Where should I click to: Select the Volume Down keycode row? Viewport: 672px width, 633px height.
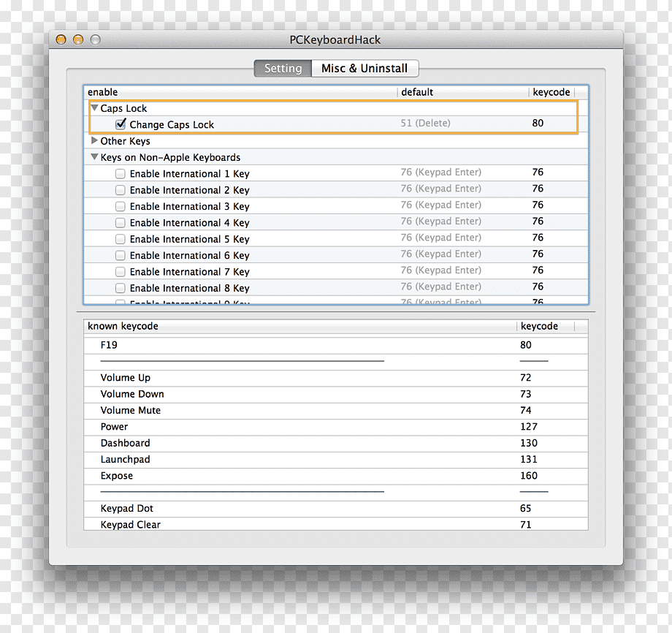point(336,394)
